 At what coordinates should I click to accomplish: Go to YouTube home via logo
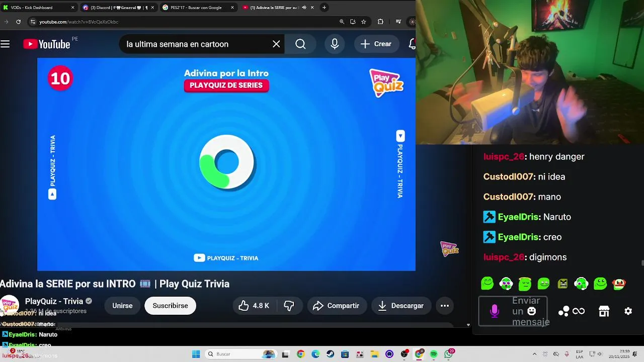47,44
